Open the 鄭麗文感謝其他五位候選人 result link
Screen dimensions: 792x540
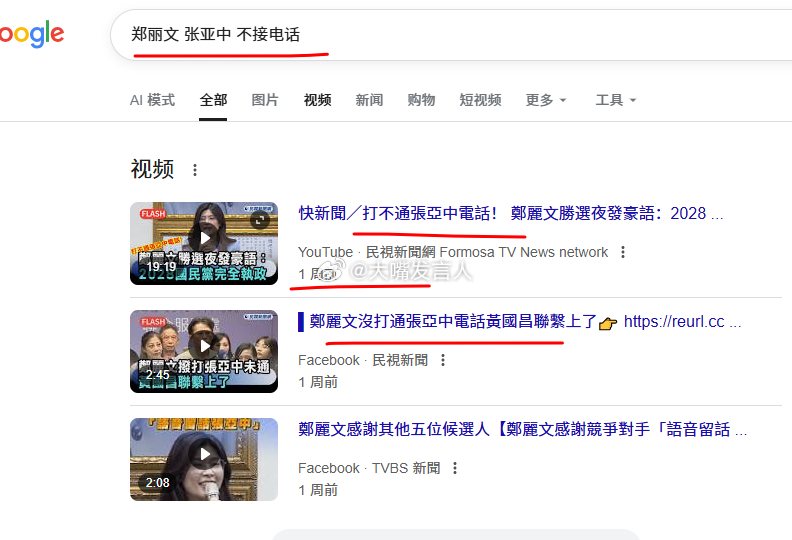coord(522,429)
